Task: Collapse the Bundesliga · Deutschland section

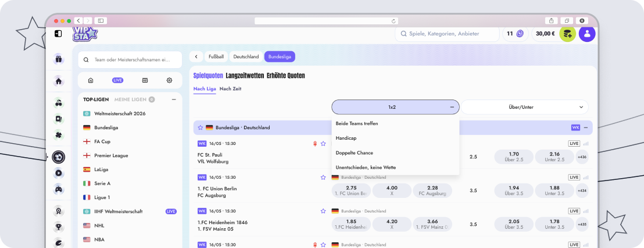Action: click(x=586, y=127)
